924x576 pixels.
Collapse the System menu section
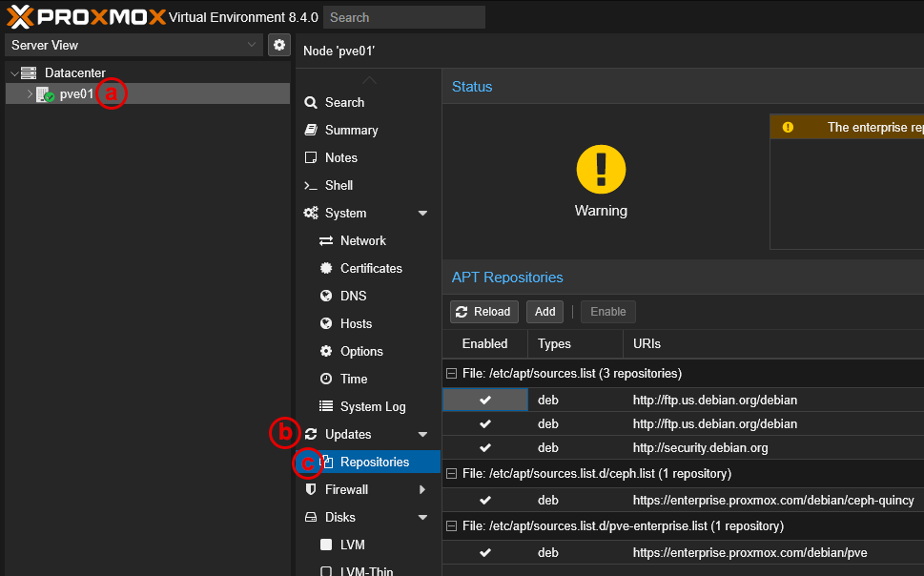click(422, 213)
